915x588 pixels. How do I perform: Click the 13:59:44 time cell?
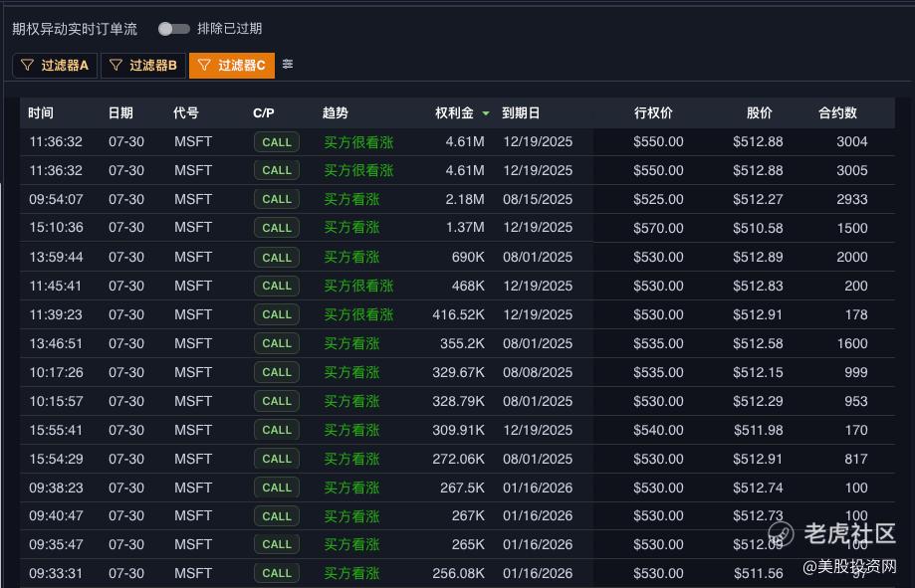56,257
